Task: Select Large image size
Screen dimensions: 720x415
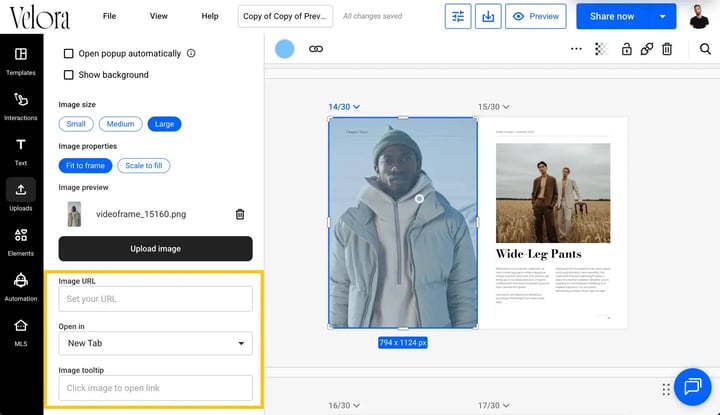Action: point(164,124)
